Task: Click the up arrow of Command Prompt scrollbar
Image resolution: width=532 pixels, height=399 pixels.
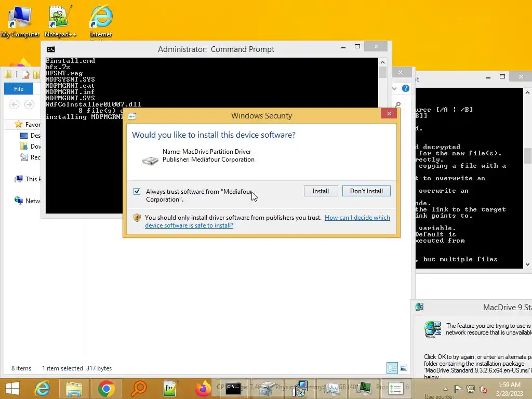Action: (x=382, y=62)
